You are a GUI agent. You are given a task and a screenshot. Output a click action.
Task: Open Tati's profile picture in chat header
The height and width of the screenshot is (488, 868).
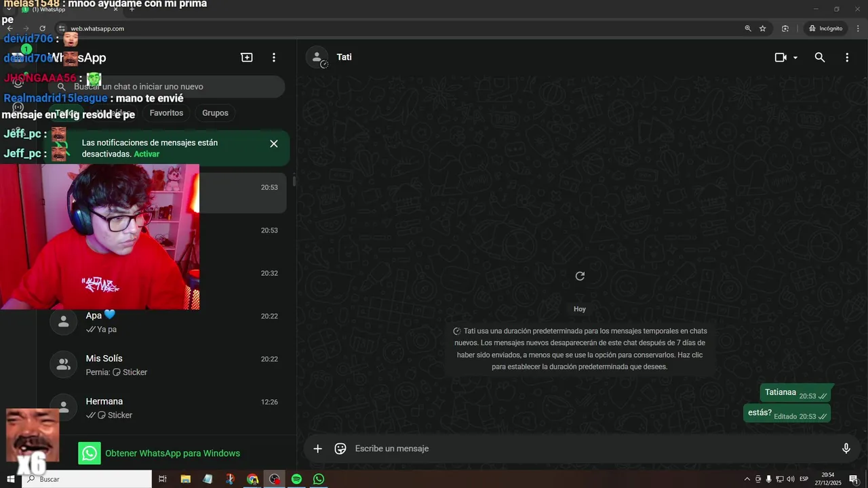(x=317, y=58)
